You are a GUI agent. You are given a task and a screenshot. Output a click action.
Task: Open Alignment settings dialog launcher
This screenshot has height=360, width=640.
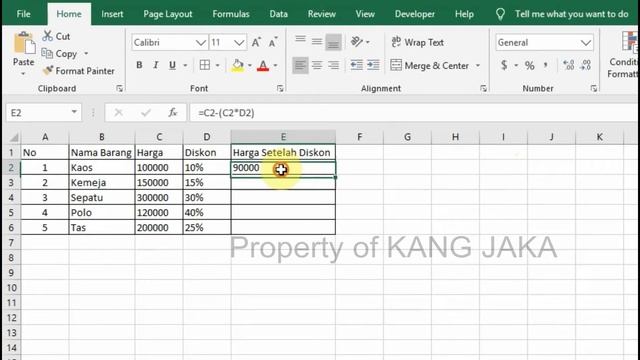(483, 88)
